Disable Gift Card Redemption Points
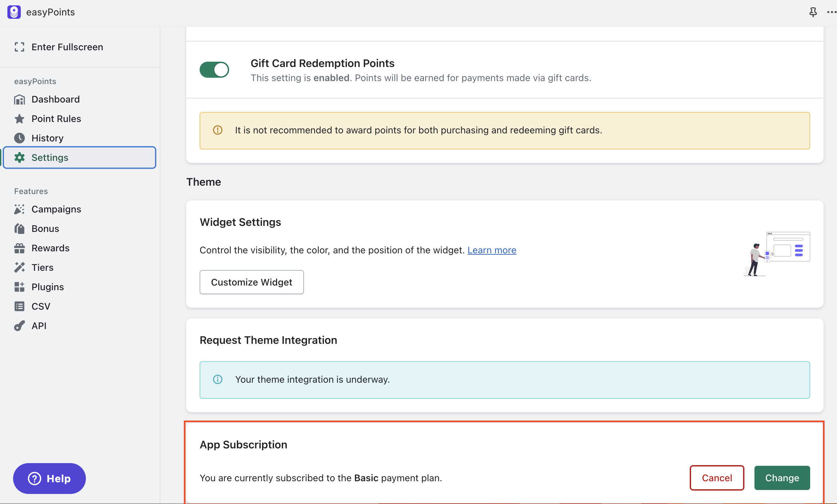Screen dimensions: 837x504 (x=214, y=70)
